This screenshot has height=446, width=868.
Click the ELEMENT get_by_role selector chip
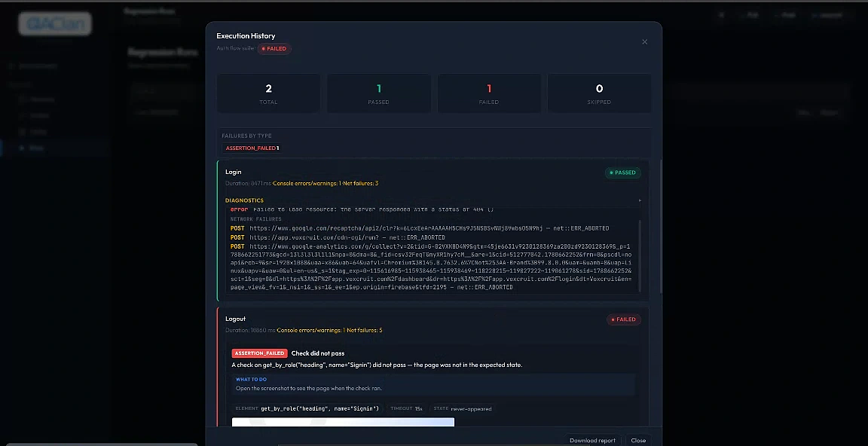[307, 409]
